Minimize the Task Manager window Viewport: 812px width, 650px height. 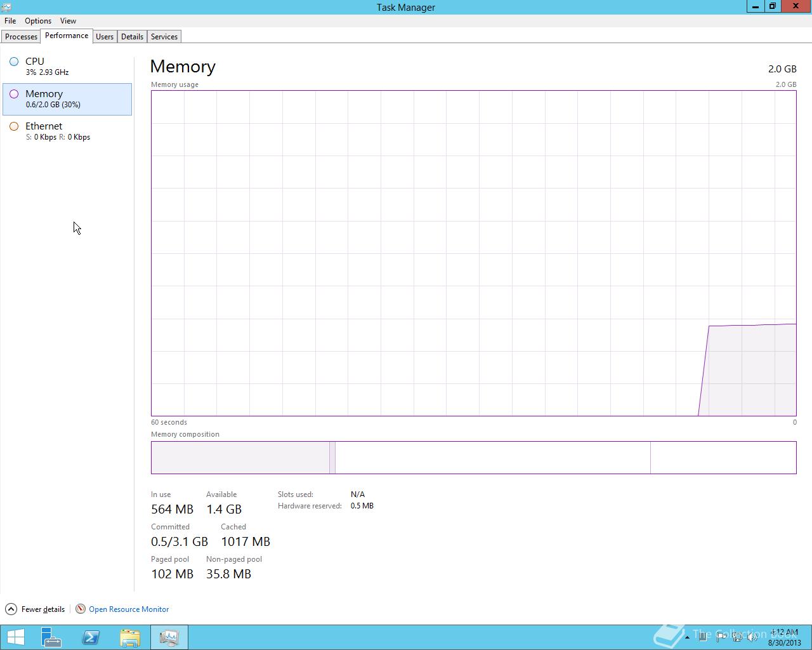coord(755,6)
